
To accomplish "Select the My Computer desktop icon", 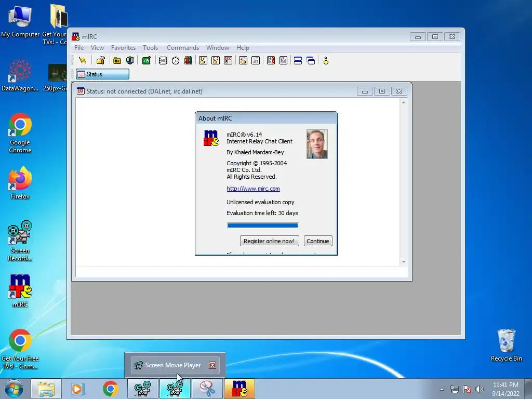I will tap(20, 21).
